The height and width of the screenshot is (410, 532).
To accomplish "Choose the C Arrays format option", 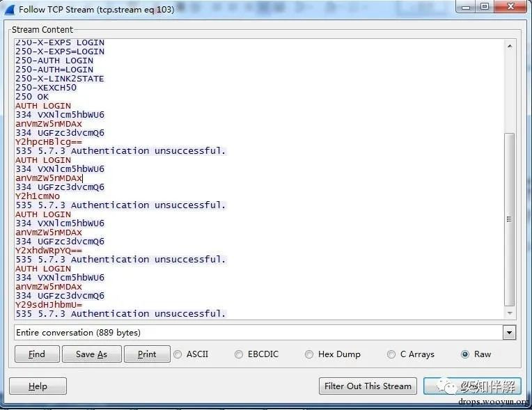I will (391, 354).
